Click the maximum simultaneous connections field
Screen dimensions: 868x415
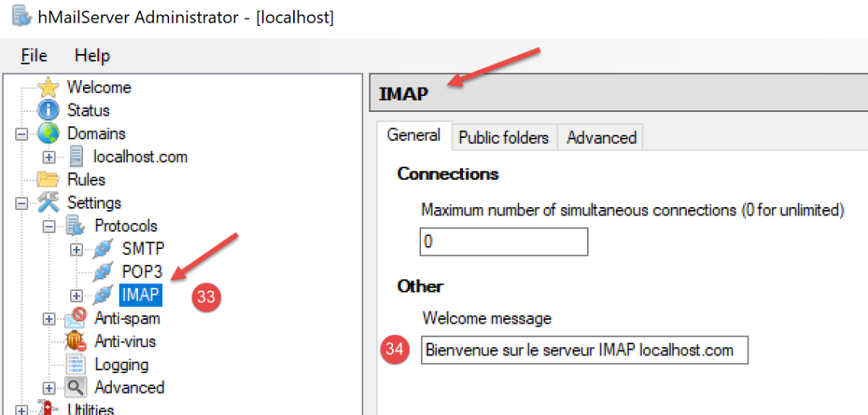coord(503,242)
